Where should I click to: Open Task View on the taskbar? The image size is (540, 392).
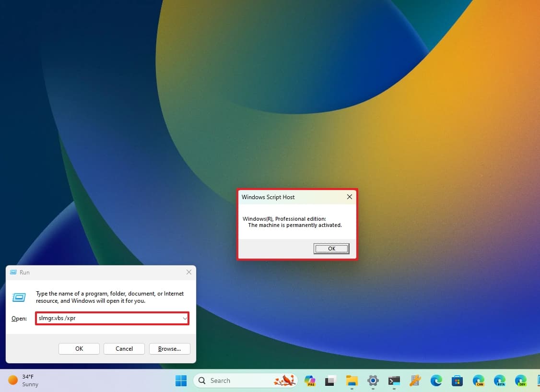(330, 380)
